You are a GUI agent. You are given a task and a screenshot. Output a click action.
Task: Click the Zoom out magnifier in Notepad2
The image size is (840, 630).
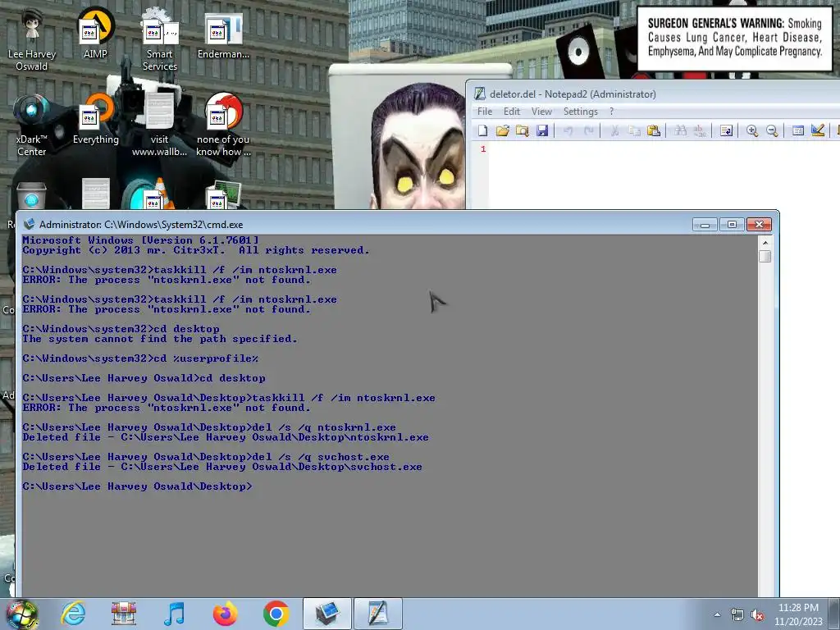pos(772,130)
